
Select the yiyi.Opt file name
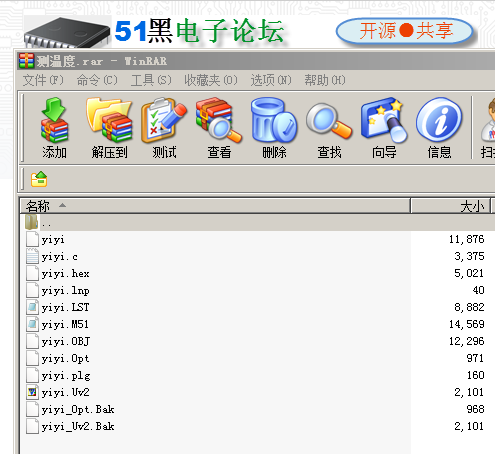point(66,359)
